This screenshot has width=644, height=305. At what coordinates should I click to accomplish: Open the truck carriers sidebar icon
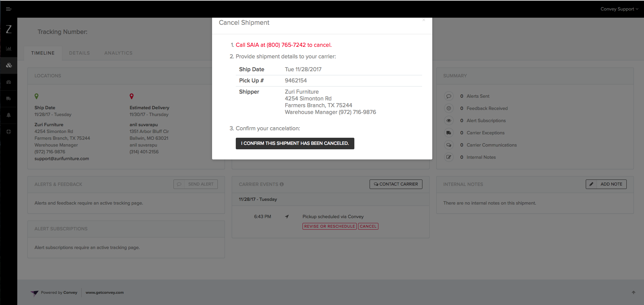9,98
